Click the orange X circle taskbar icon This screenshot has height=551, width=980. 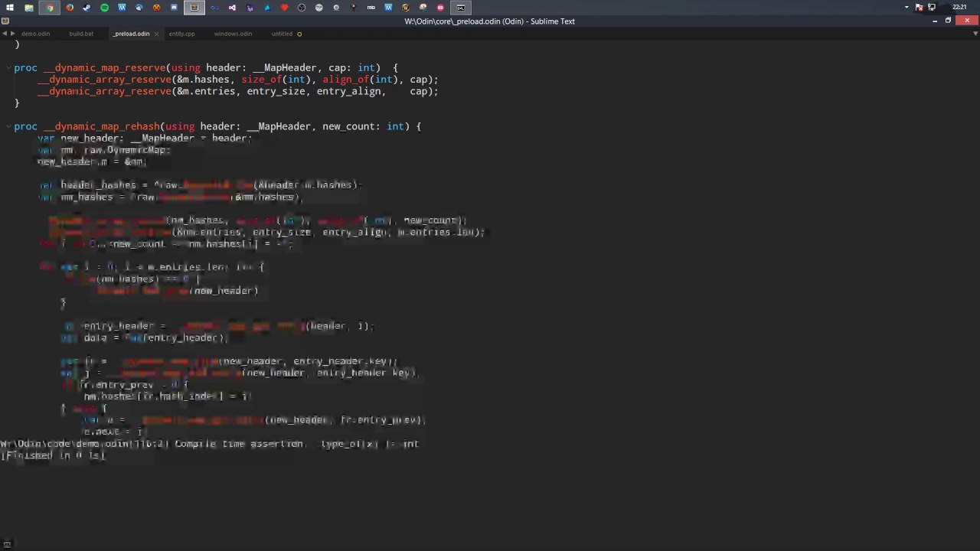pyautogui.click(x=156, y=8)
